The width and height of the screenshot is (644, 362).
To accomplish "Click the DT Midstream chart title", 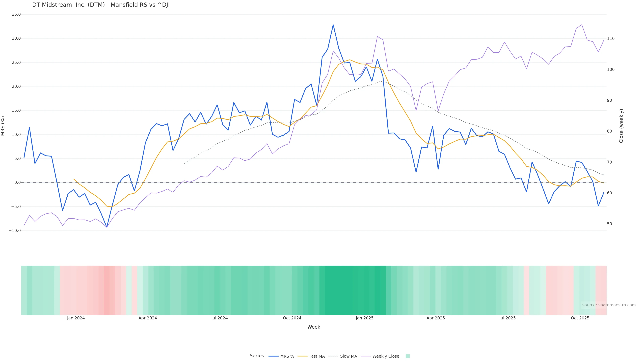I will pos(101,5).
